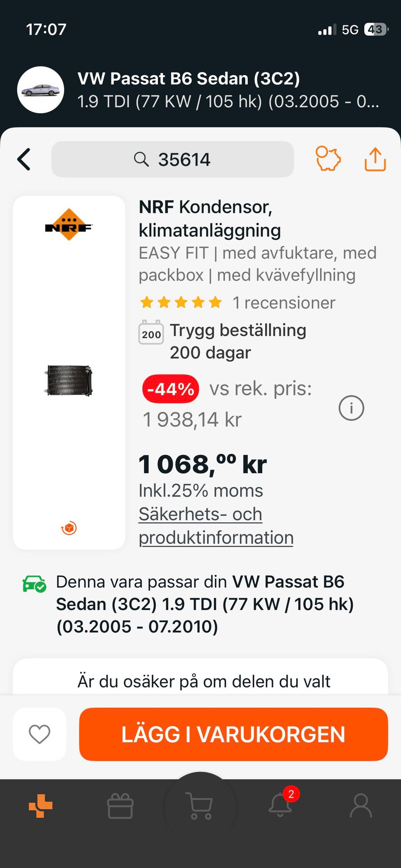Expand the VW Passat B6 vehicle selector
This screenshot has height=868, width=401.
click(x=228, y=90)
